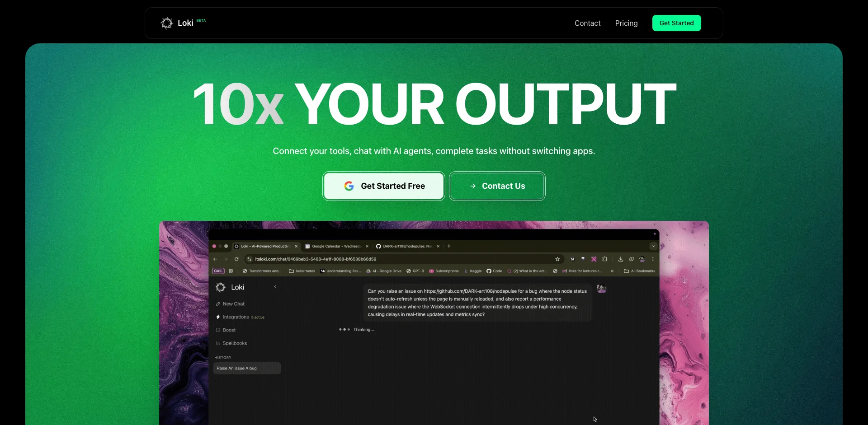Open the browser extensions puzzle icon
This screenshot has width=868, height=425.
click(x=605, y=259)
